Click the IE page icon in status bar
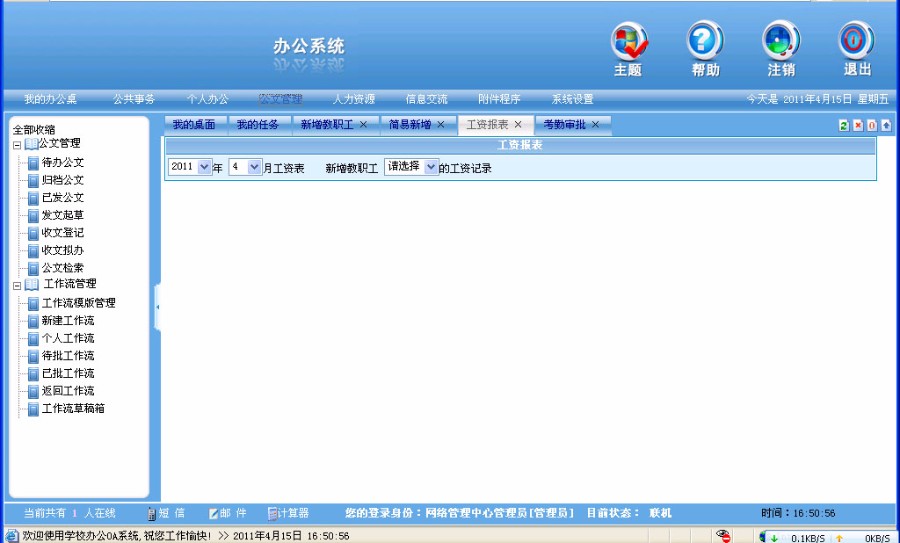Viewport: 900px width, 543px height. point(11,536)
